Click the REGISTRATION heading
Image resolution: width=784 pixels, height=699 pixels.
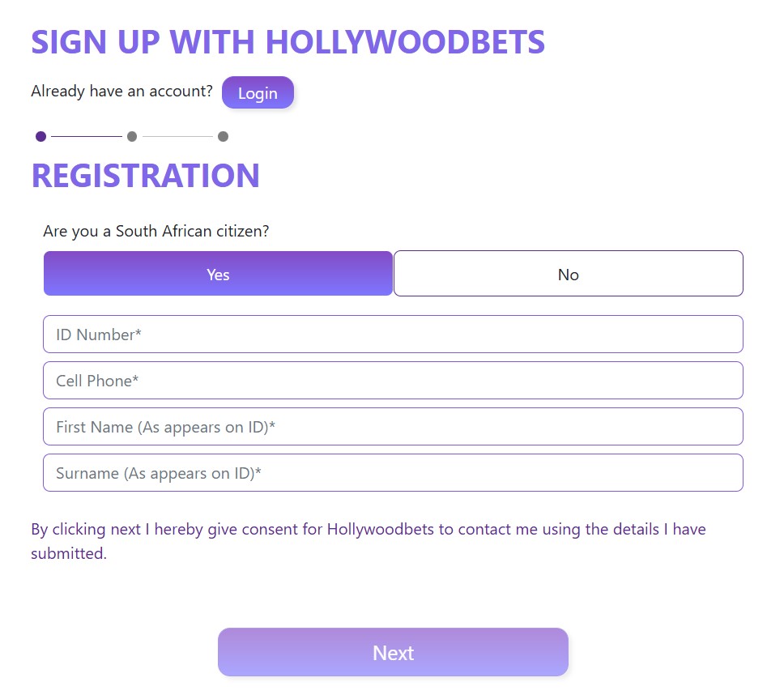click(146, 176)
